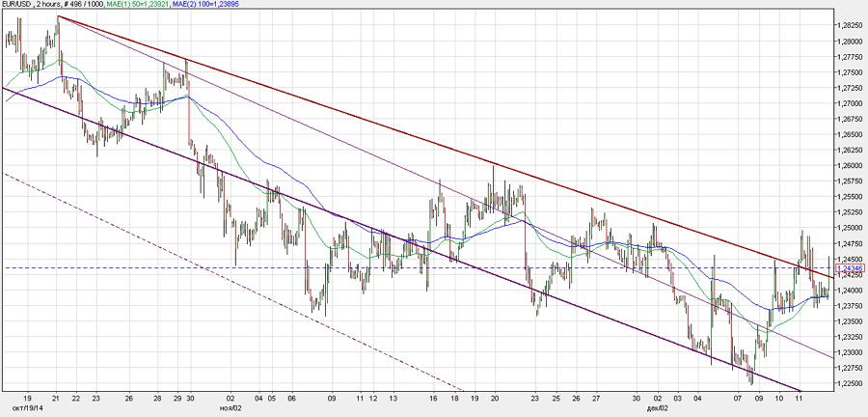Click the 1,28000 price axis label
868x417 pixels.
click(x=851, y=41)
